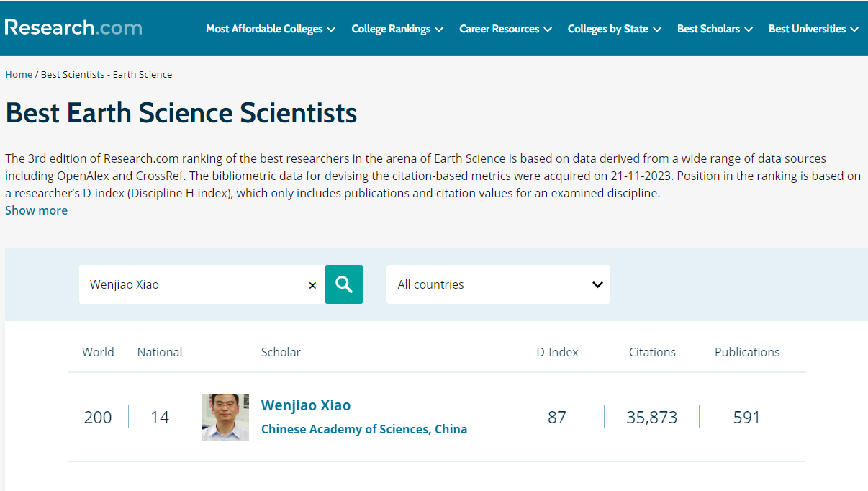Viewport: 868px width, 491px height.
Task: Click the Citations column header
Action: point(652,352)
